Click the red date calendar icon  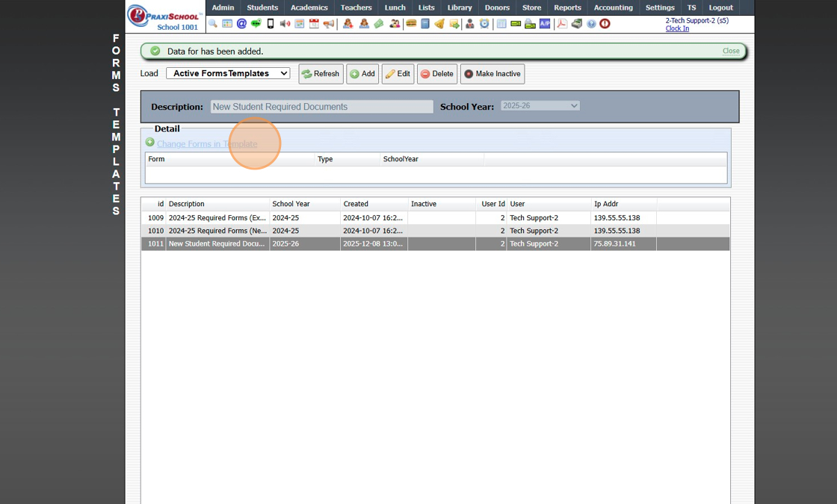314,23
